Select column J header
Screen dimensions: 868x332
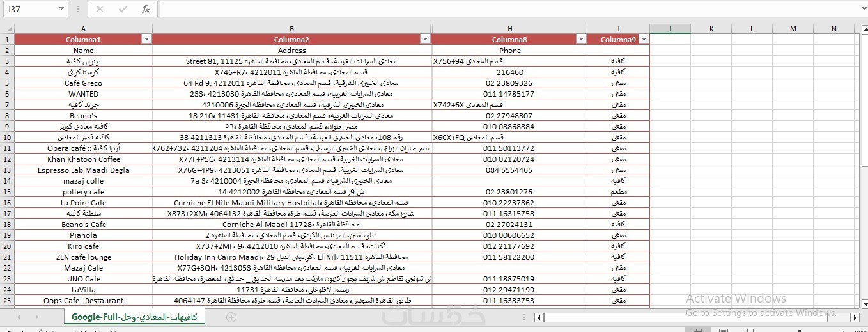pyautogui.click(x=670, y=29)
